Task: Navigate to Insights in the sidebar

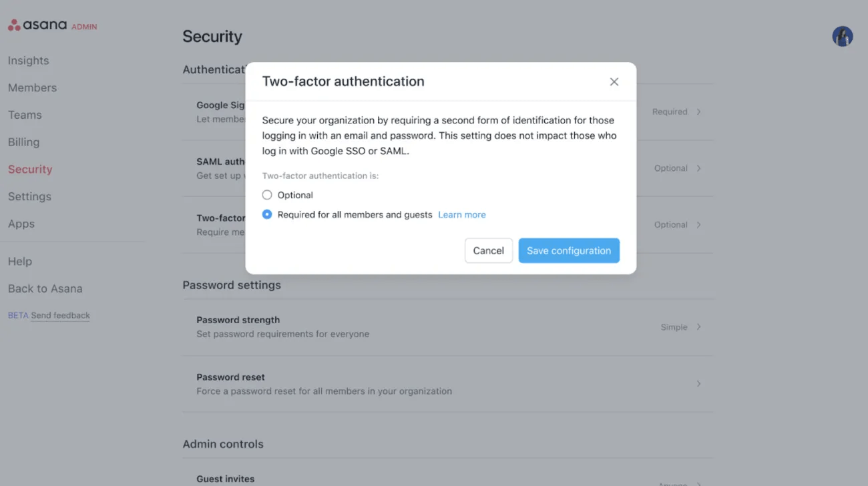Action: [29, 60]
